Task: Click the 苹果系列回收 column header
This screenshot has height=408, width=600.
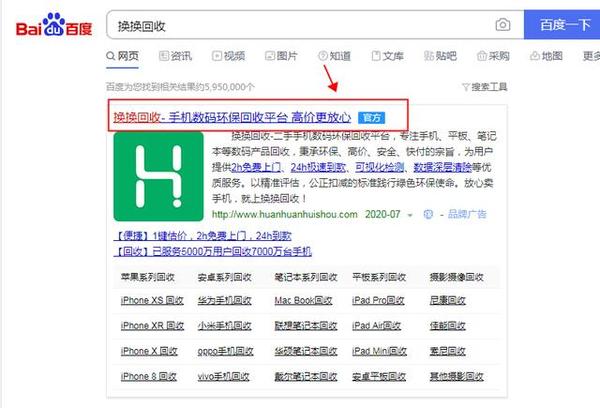Action: click(147, 277)
